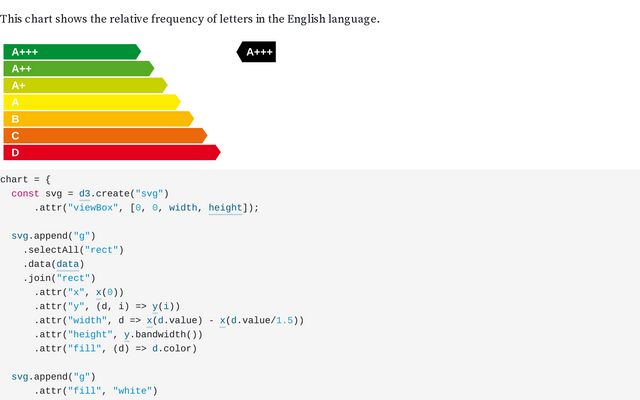The height and width of the screenshot is (400, 640).
Task: Click the orange C rating bar
Action: click(104, 135)
